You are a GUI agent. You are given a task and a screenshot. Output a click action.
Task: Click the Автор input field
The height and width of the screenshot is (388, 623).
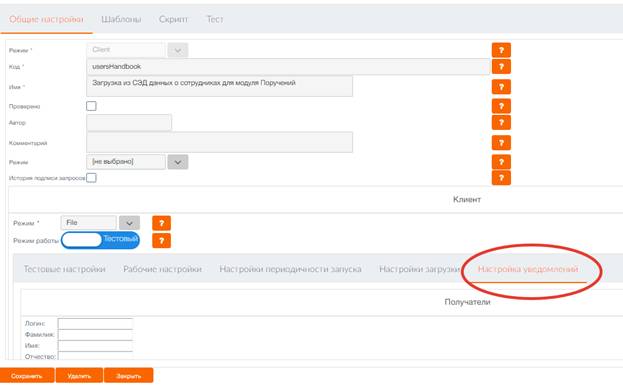(129, 123)
